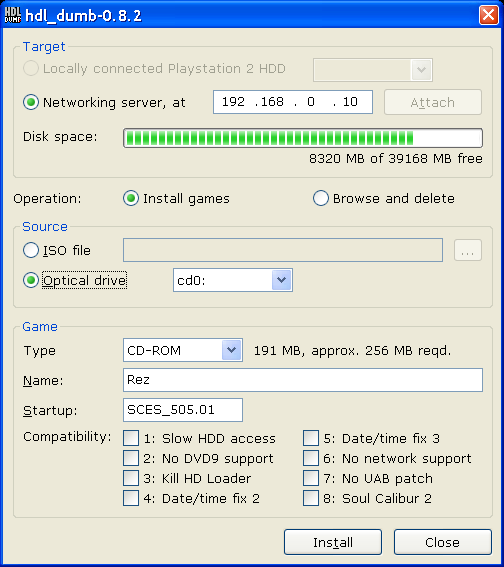The width and height of the screenshot is (504, 567).
Task: Choose the Browse and delete operation
Action: pos(321,198)
